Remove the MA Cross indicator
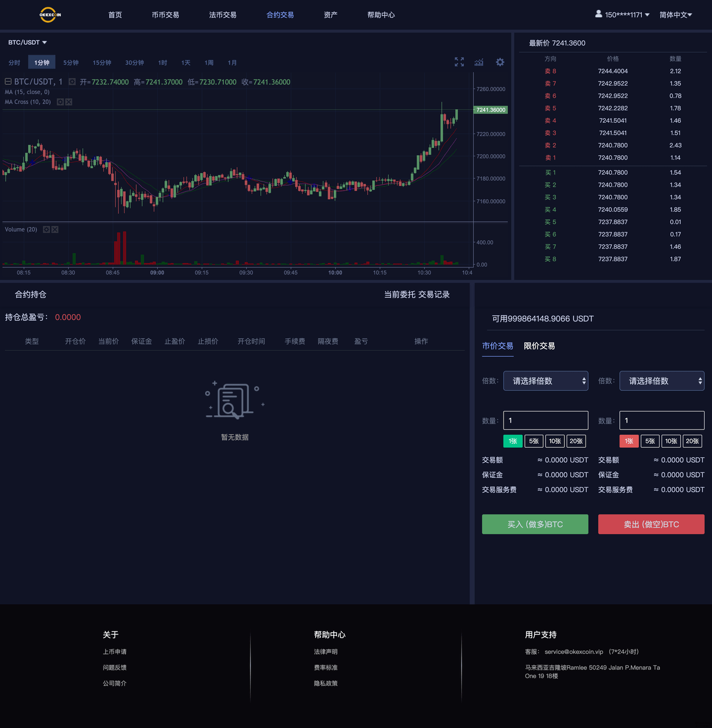712x728 pixels. pyautogui.click(x=69, y=102)
